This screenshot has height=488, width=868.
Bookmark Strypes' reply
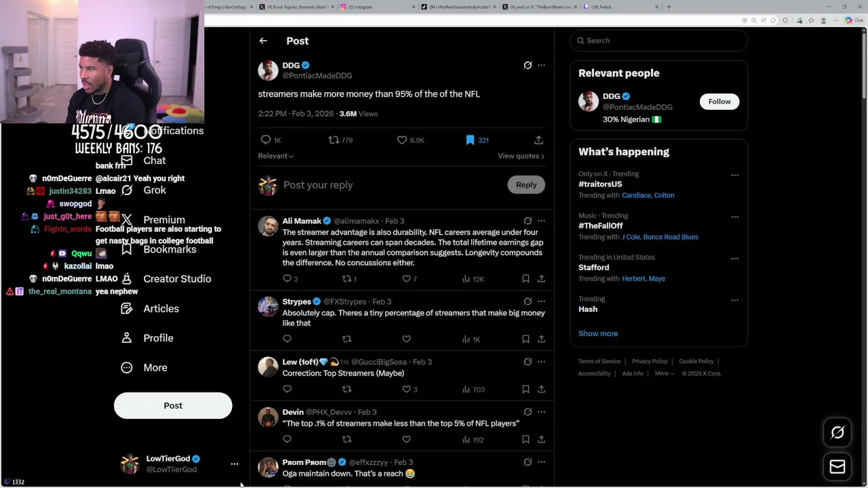click(x=526, y=339)
